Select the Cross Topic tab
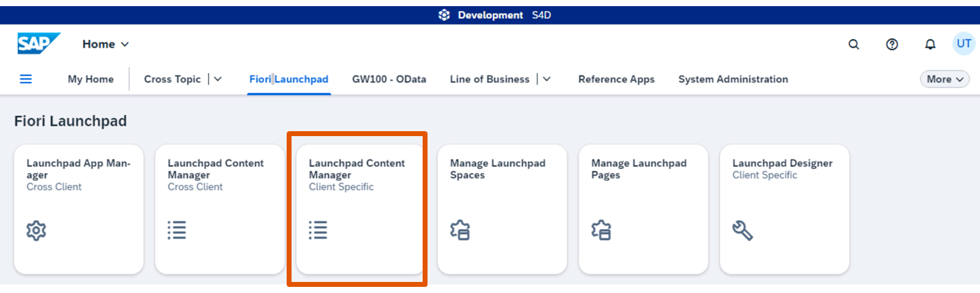This screenshot has height=293, width=980. [x=172, y=79]
